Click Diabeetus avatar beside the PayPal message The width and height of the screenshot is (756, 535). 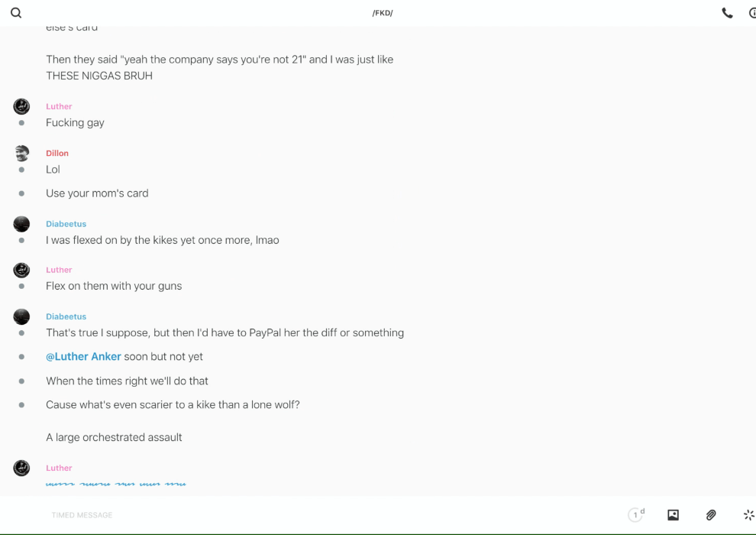point(21,316)
